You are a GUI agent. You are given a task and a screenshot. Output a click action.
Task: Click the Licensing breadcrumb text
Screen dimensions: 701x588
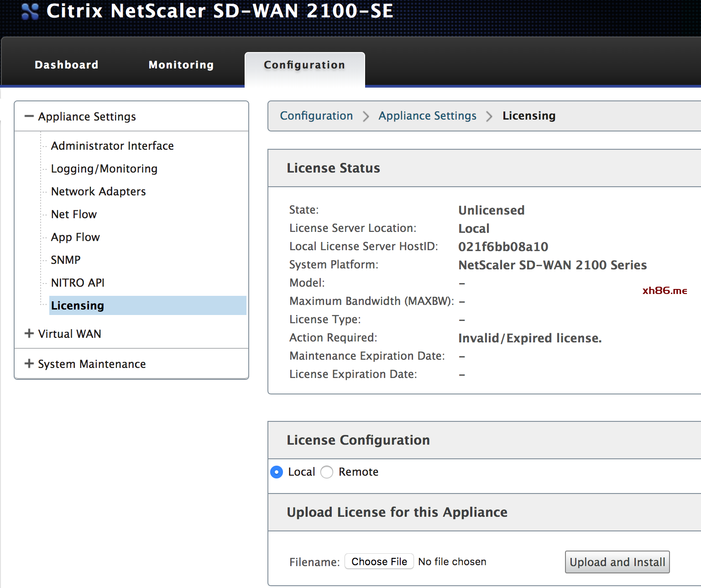529,115
